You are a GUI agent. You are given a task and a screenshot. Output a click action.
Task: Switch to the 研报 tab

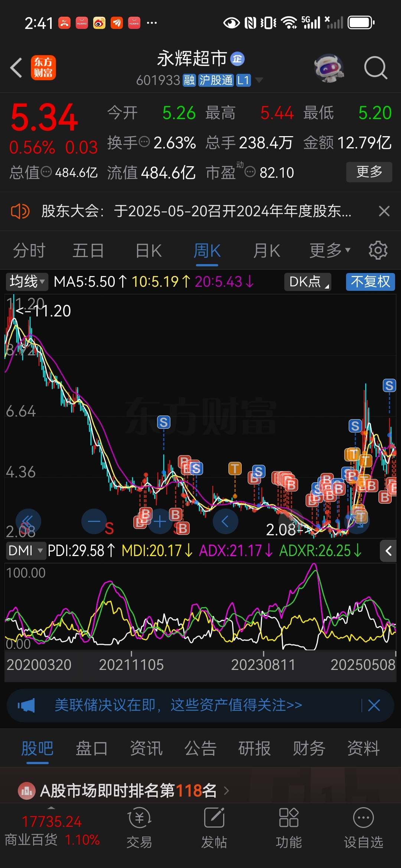[254, 748]
